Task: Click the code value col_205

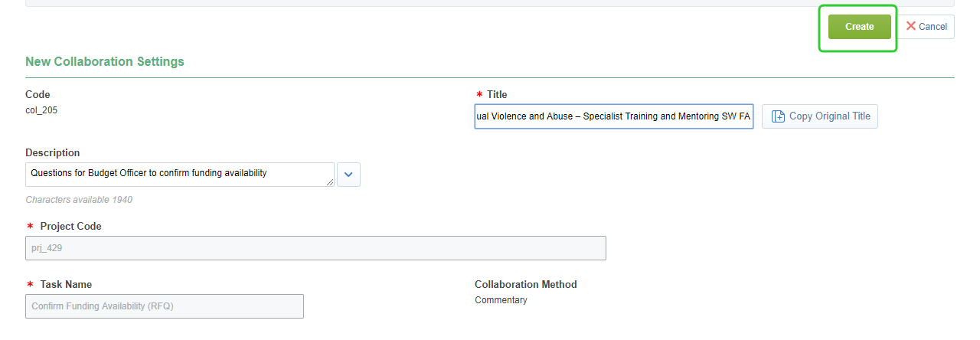Action: click(x=41, y=110)
